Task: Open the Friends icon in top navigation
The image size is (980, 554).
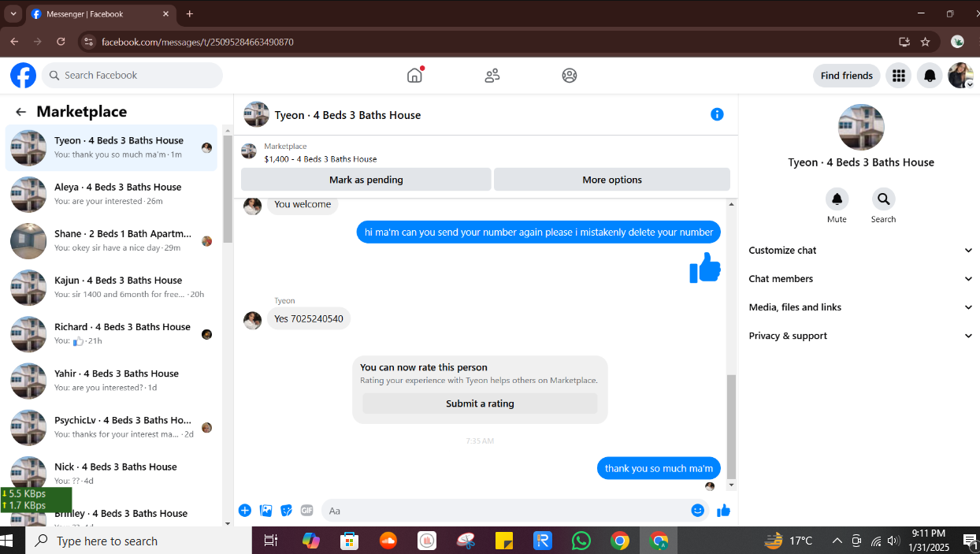Action: pos(492,76)
